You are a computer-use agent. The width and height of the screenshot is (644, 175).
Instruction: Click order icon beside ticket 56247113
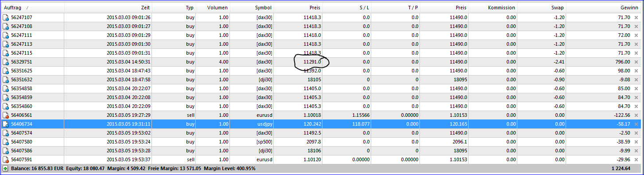point(6,44)
